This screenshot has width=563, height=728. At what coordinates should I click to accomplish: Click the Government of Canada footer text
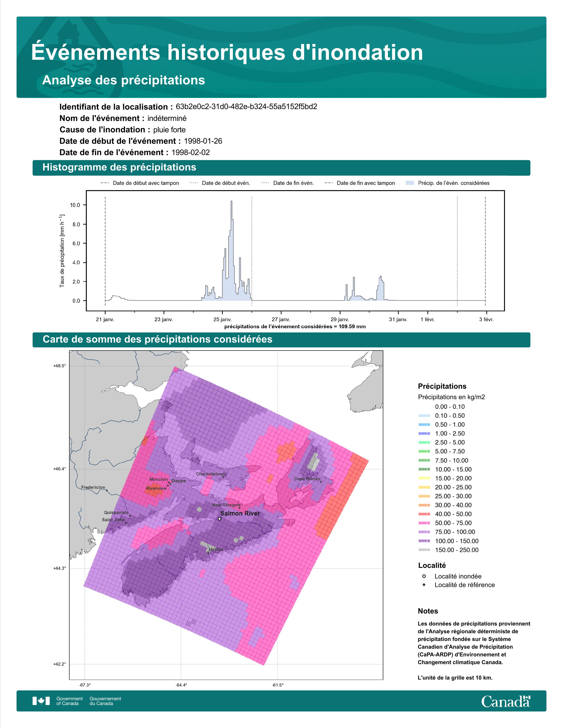pos(69,701)
